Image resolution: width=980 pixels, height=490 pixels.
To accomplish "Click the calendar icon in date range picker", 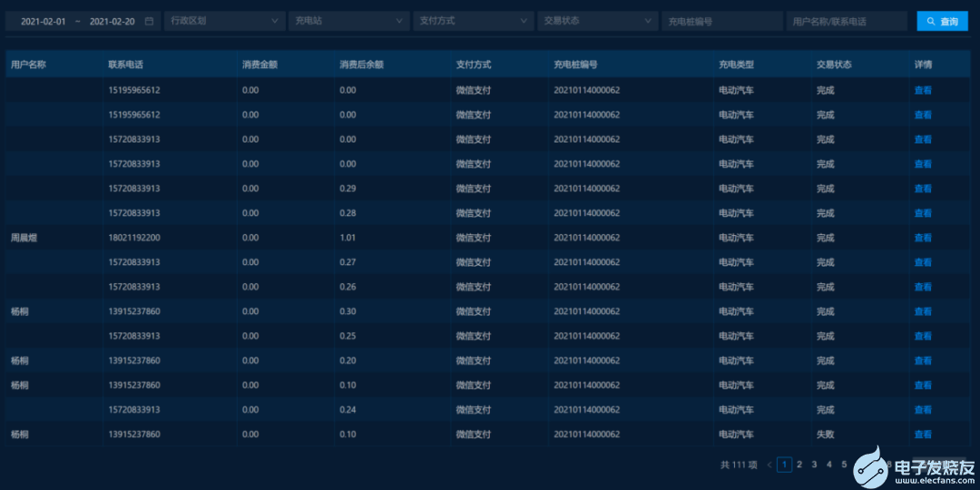I will coord(149,21).
